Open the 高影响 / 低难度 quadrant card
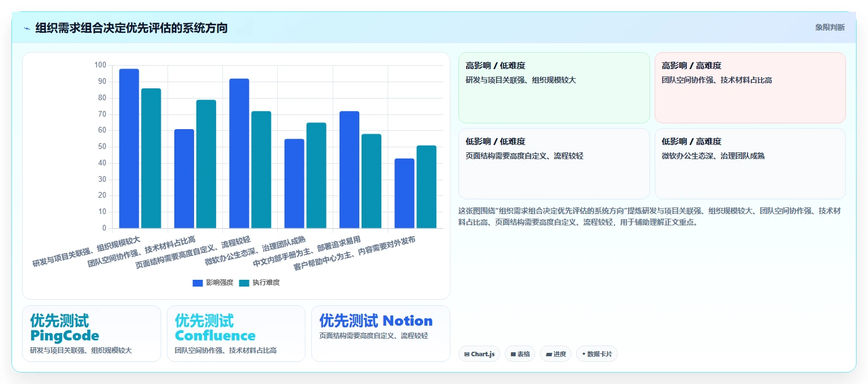Image resolution: width=868 pixels, height=384 pixels. pos(554,88)
